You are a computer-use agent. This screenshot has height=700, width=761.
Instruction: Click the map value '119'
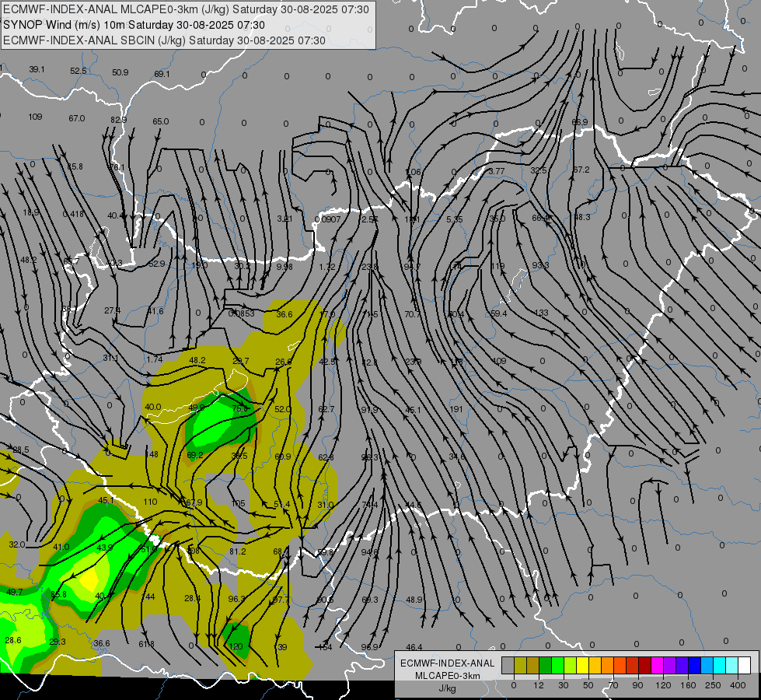pos(497,266)
